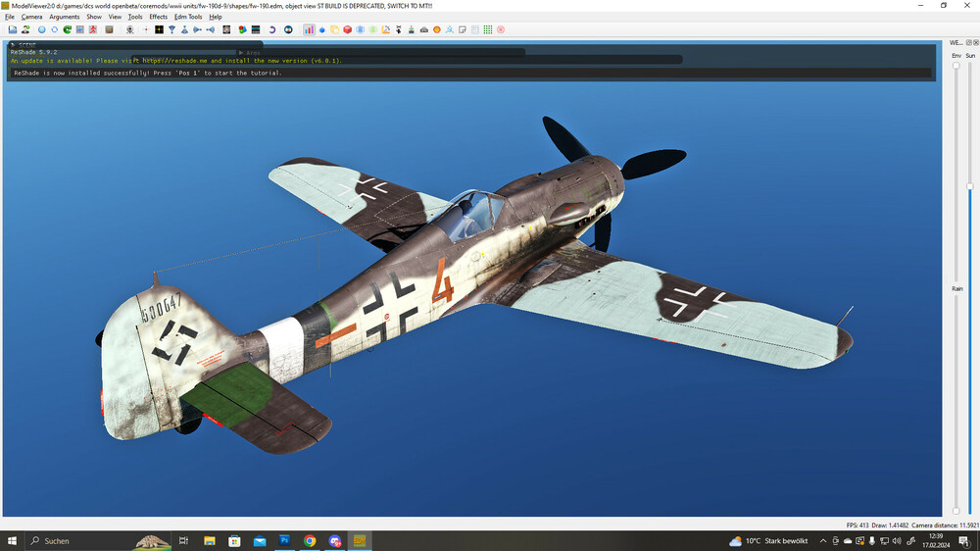This screenshot has width=980, height=551.
Task: Open Google Chrome from the taskbar
Action: [310, 541]
